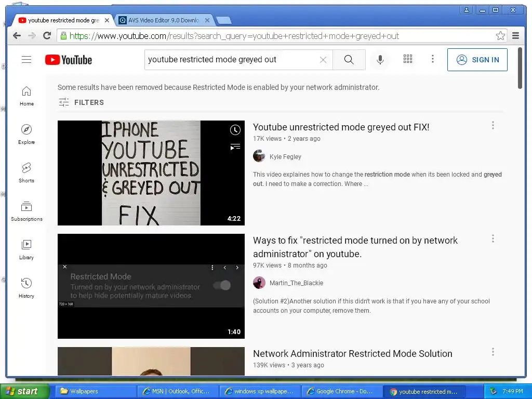
Task: Click Chrome profile person icon in title bar
Action: (467, 10)
